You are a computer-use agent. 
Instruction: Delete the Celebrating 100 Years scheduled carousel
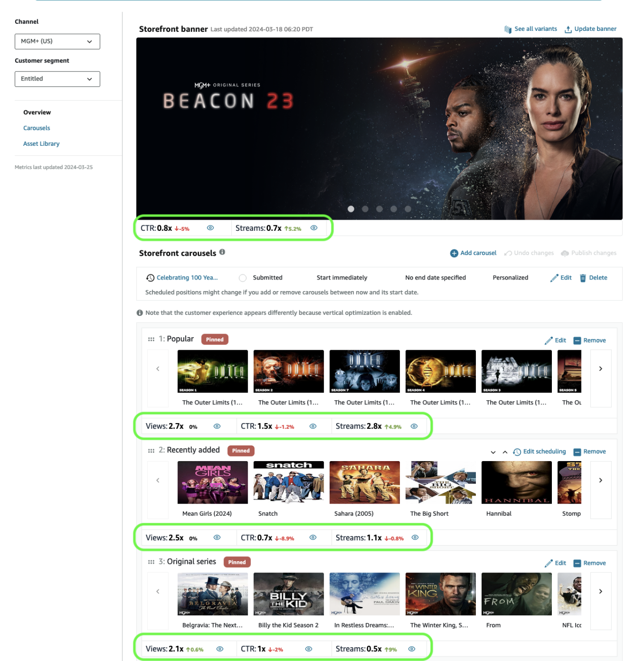click(x=593, y=278)
